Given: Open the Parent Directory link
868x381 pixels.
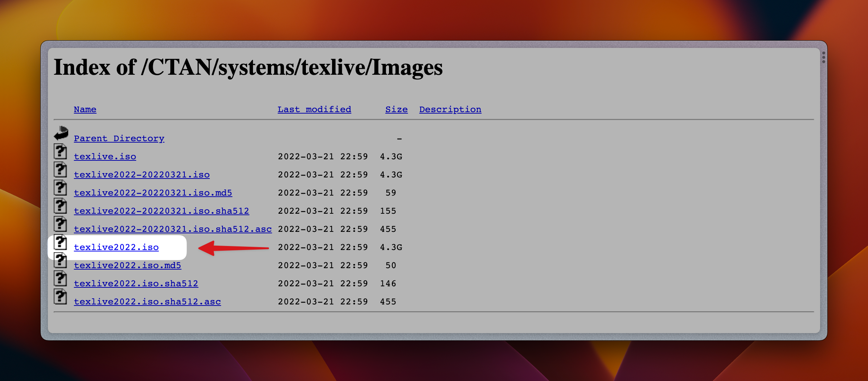Looking at the screenshot, I should coord(119,138).
